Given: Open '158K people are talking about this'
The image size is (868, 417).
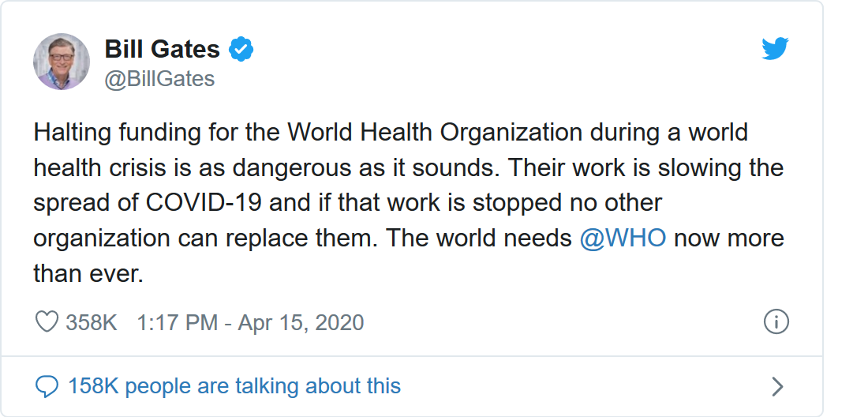Looking at the screenshot, I should (x=234, y=386).
